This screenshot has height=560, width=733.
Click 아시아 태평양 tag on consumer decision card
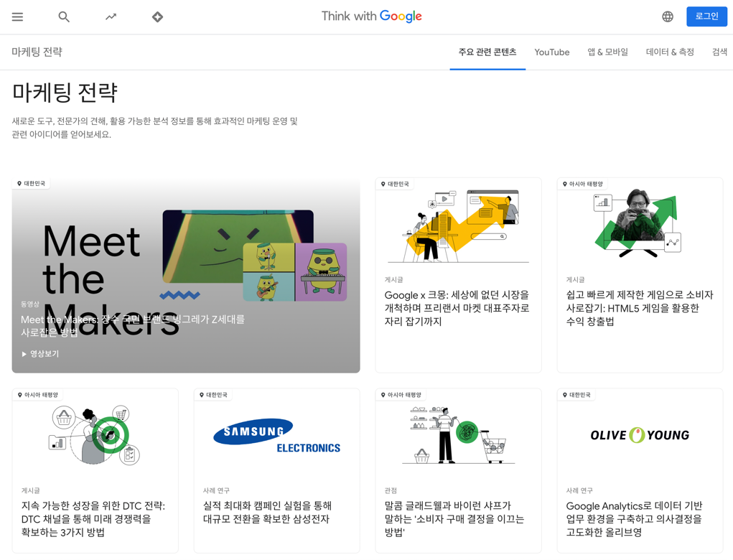tap(401, 395)
